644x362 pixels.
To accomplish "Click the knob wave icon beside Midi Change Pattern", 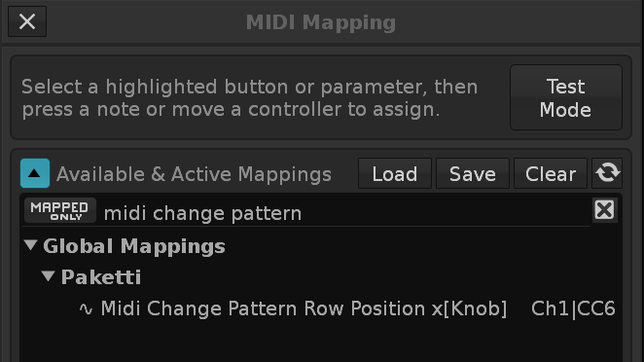I will pos(86,309).
